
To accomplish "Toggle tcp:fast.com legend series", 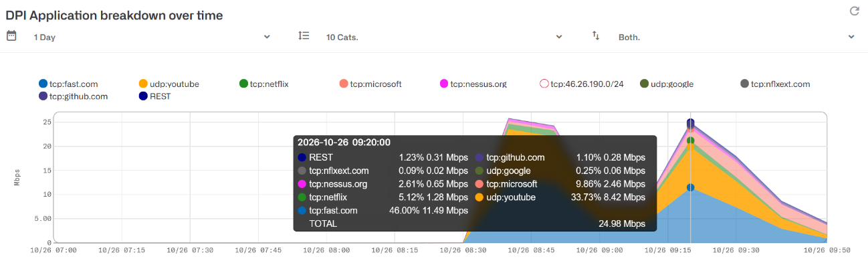I will click(x=68, y=84).
